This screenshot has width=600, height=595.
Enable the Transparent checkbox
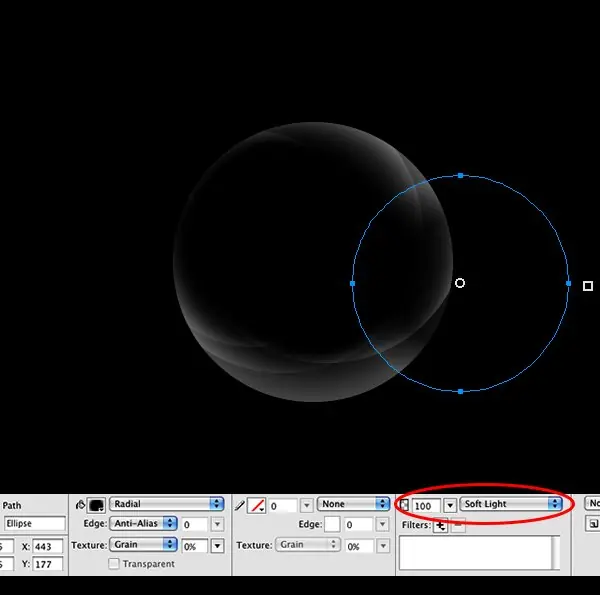pos(114,564)
